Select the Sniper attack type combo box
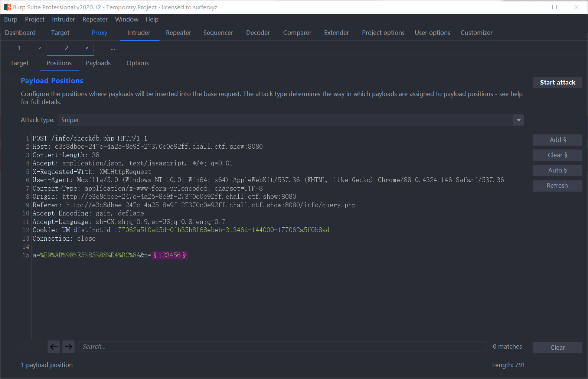 tap(291, 120)
